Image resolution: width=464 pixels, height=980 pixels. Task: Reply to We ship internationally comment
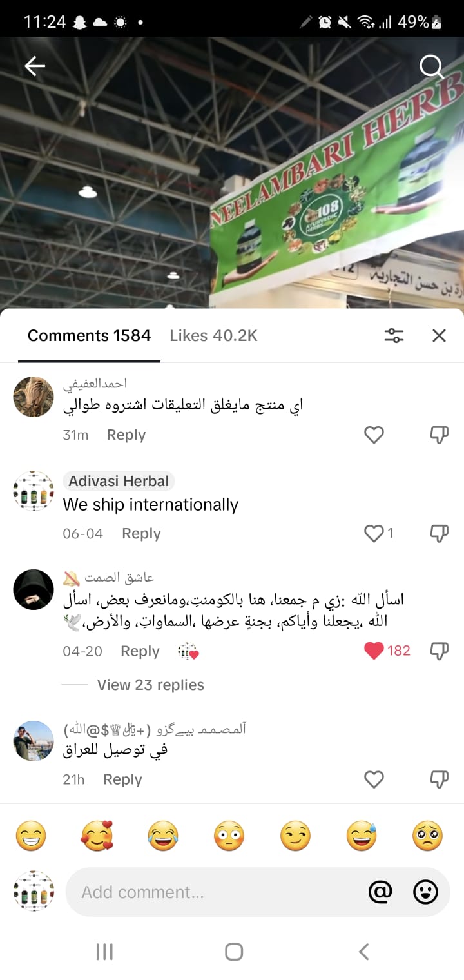(x=141, y=533)
